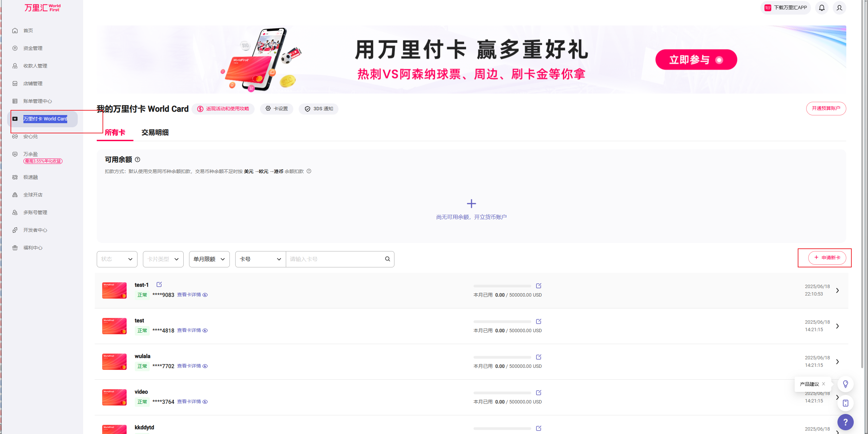
Task: Edit monthly limit for card ending 7702
Action: click(x=538, y=357)
